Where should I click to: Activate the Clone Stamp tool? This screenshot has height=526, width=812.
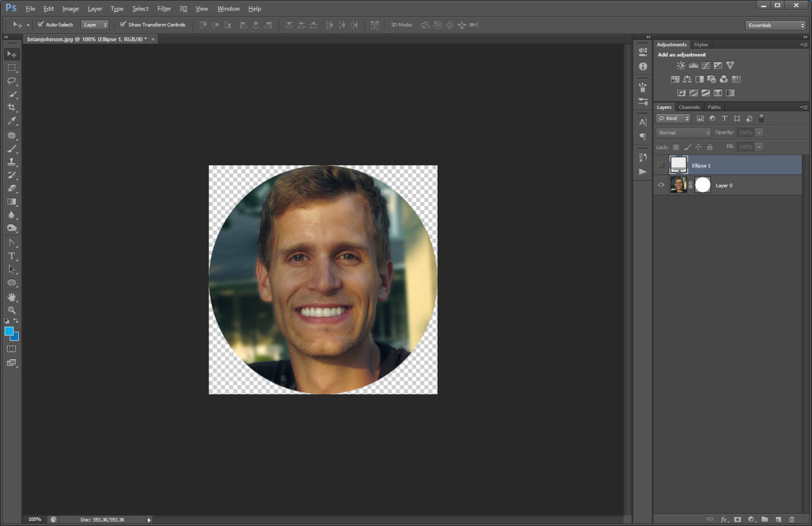pos(11,160)
